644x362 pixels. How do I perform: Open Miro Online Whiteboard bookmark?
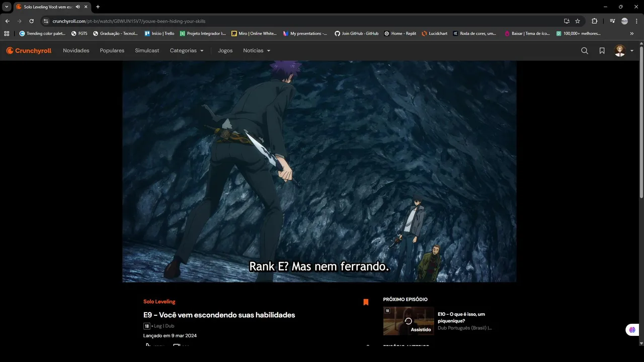(254, 34)
